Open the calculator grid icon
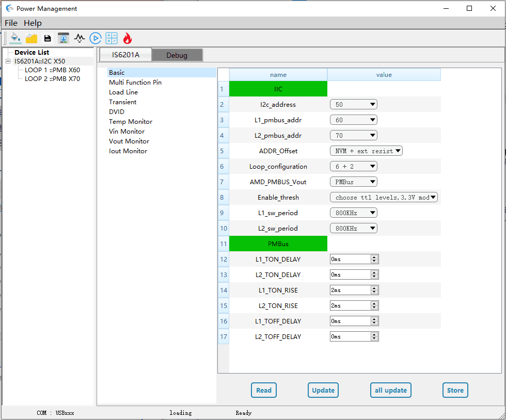 point(112,38)
